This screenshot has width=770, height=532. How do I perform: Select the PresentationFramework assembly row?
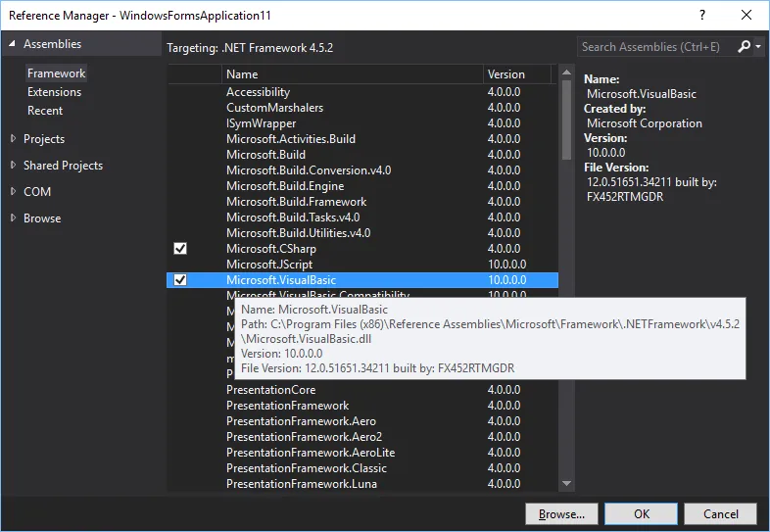pos(362,406)
